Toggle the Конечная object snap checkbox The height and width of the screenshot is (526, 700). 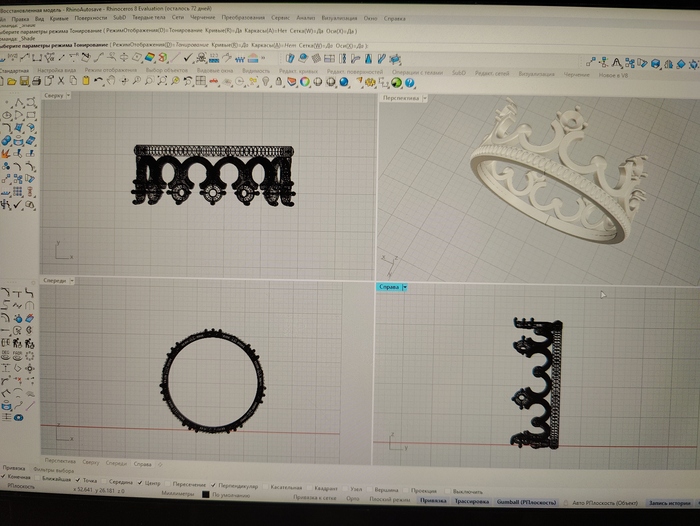coord(4,478)
